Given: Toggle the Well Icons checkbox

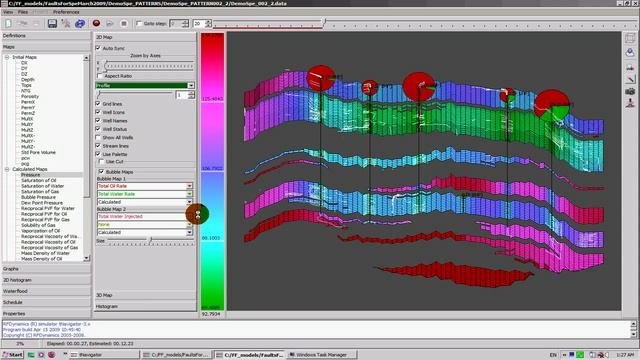Looking at the screenshot, I should coord(98,112).
